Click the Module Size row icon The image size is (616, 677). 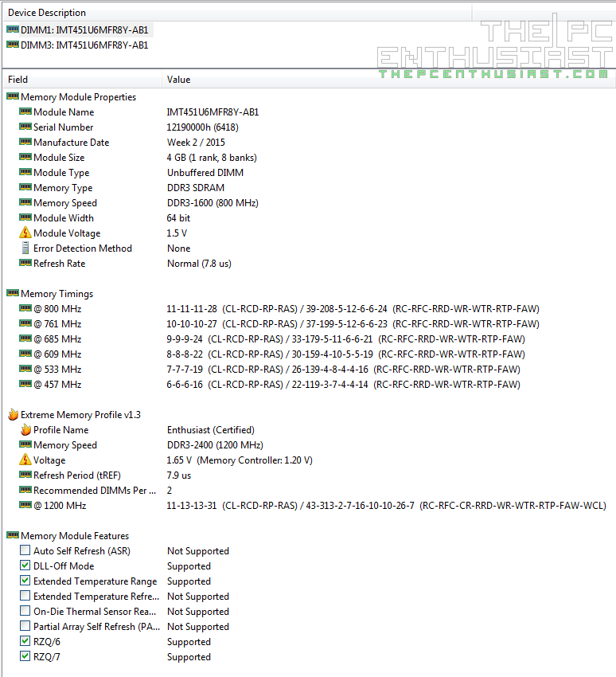click(x=25, y=157)
